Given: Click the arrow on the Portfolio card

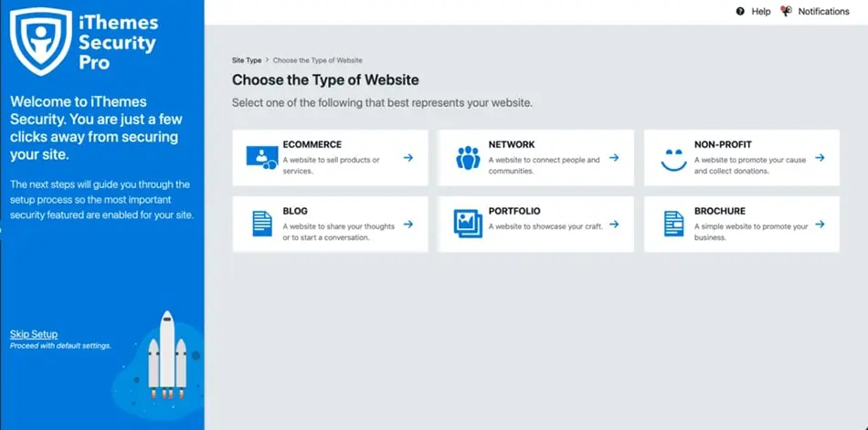Looking at the screenshot, I should coord(614,225).
